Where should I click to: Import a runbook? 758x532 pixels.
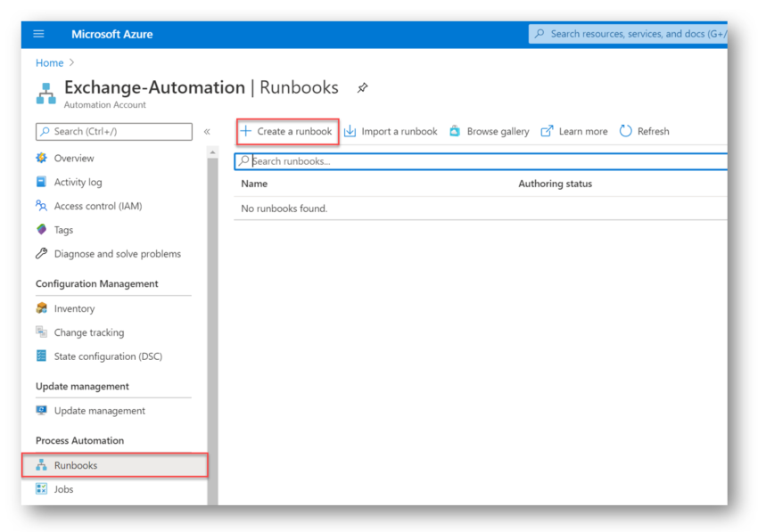point(391,131)
